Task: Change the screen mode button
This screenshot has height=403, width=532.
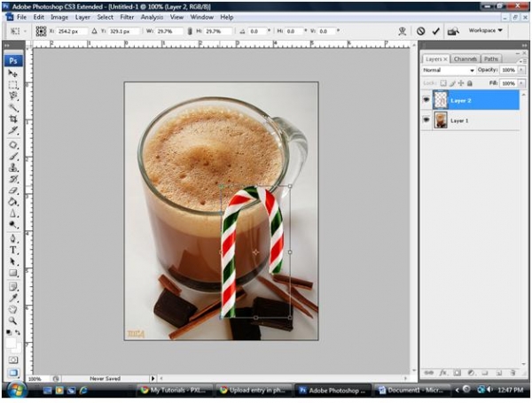Action: [x=13, y=373]
